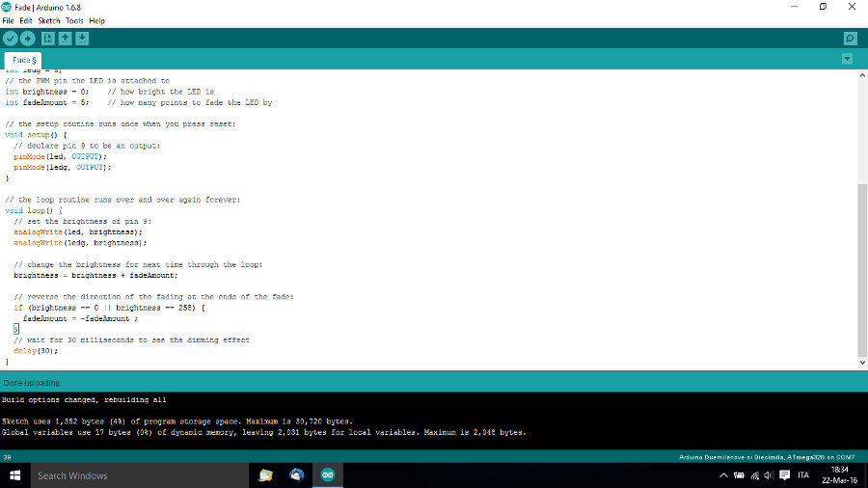Viewport: 868px width, 488px height.
Task: Open the Help menu
Action: 96,21
